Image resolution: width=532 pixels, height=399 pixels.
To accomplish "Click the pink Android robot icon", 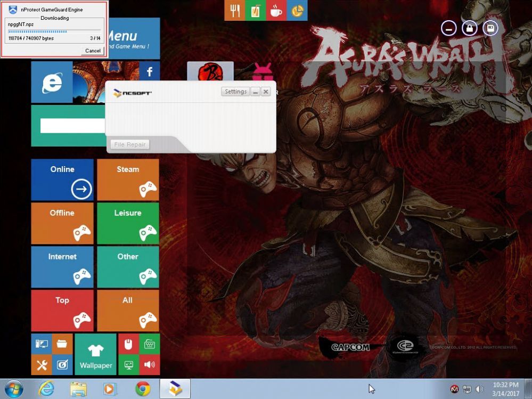I will [x=263, y=71].
